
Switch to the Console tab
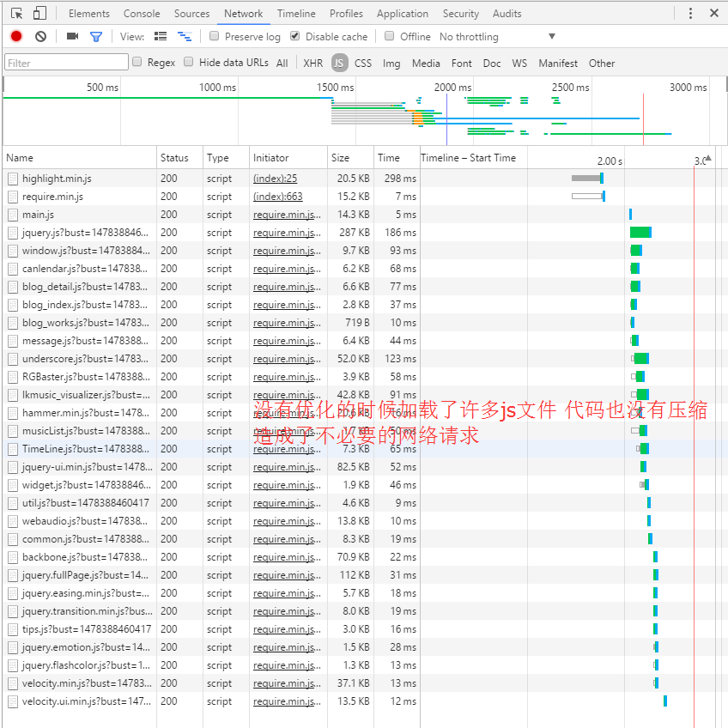142,13
